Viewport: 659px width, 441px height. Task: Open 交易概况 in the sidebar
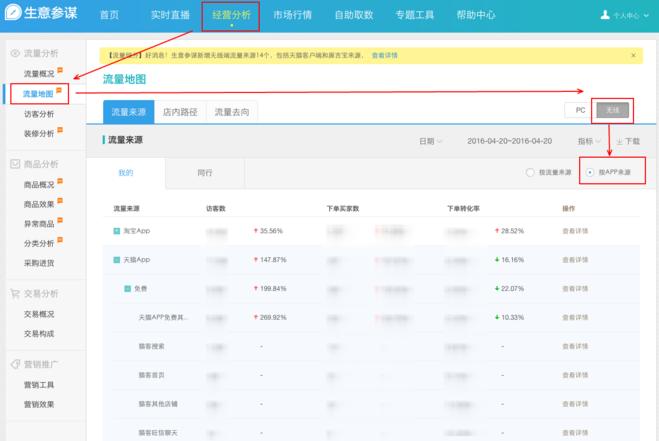(x=39, y=314)
